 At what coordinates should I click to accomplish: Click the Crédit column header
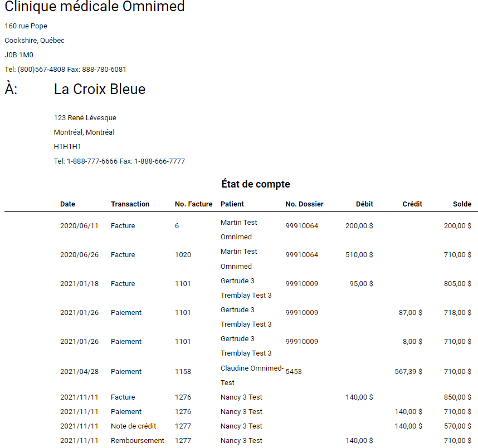click(x=412, y=204)
